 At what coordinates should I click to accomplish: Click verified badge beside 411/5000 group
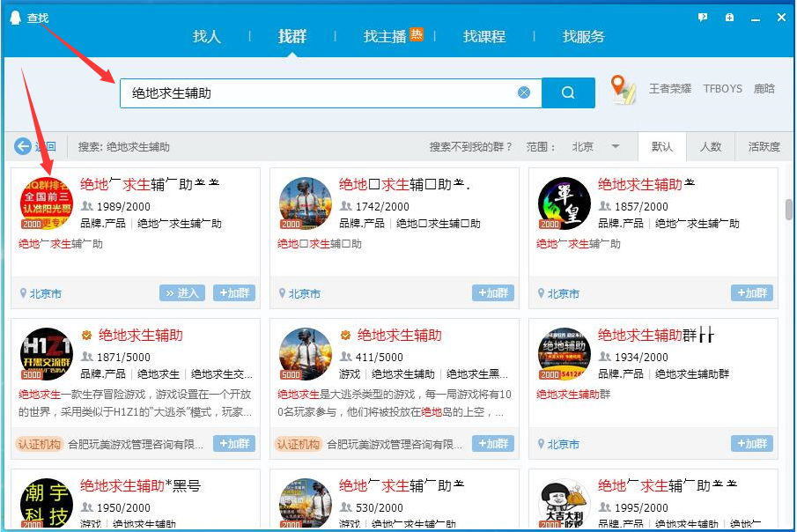coord(346,336)
